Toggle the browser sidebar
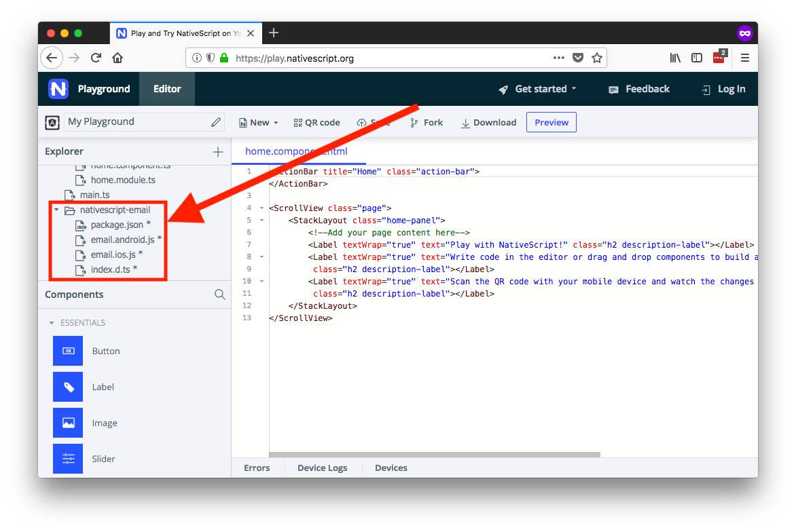796x532 pixels. coord(697,58)
